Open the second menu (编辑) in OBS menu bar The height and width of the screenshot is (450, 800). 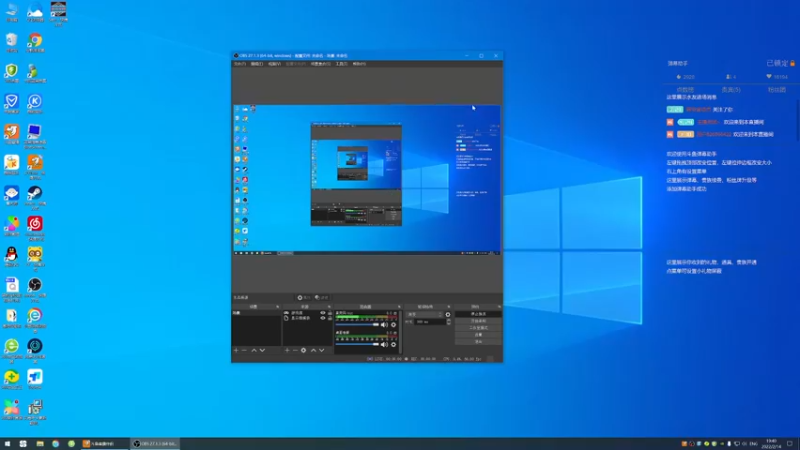(x=257, y=64)
